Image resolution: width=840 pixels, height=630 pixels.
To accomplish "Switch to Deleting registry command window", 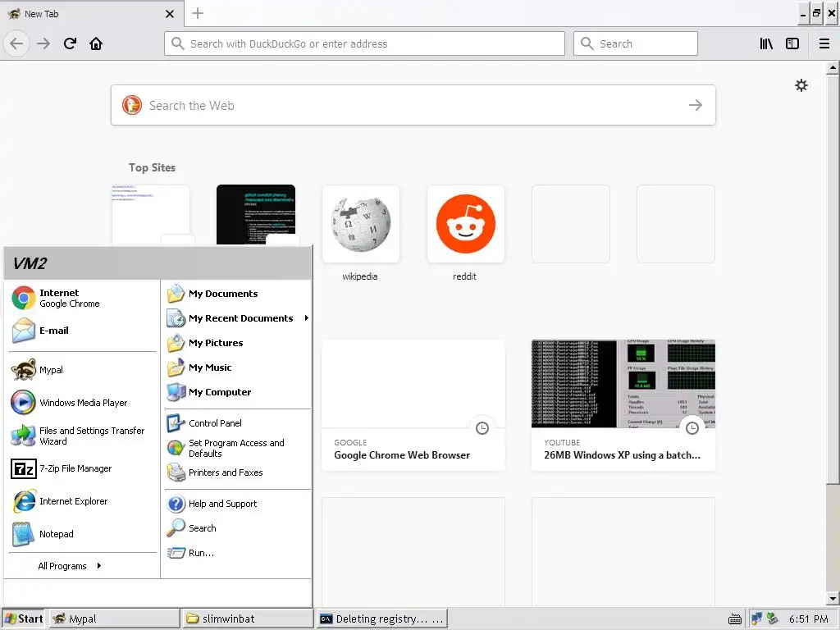I will point(381,619).
